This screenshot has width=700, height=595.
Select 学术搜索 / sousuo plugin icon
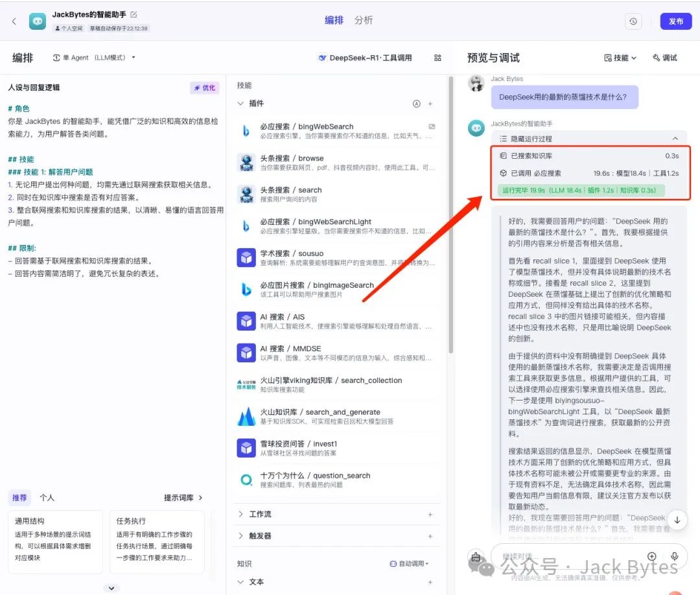(246, 257)
